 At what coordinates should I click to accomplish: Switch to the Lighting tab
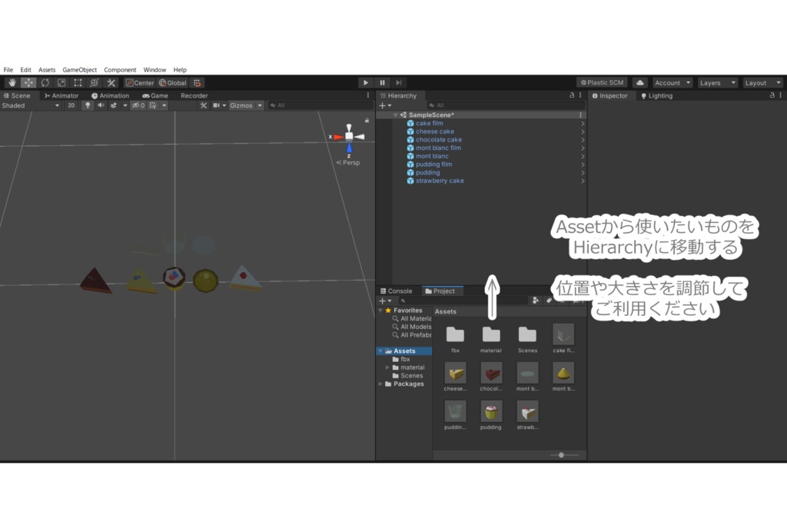pyautogui.click(x=656, y=96)
